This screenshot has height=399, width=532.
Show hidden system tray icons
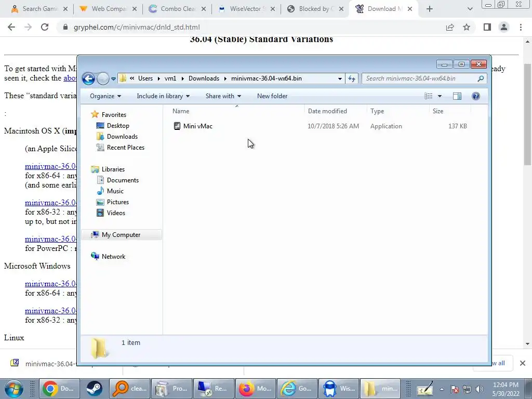(x=442, y=389)
